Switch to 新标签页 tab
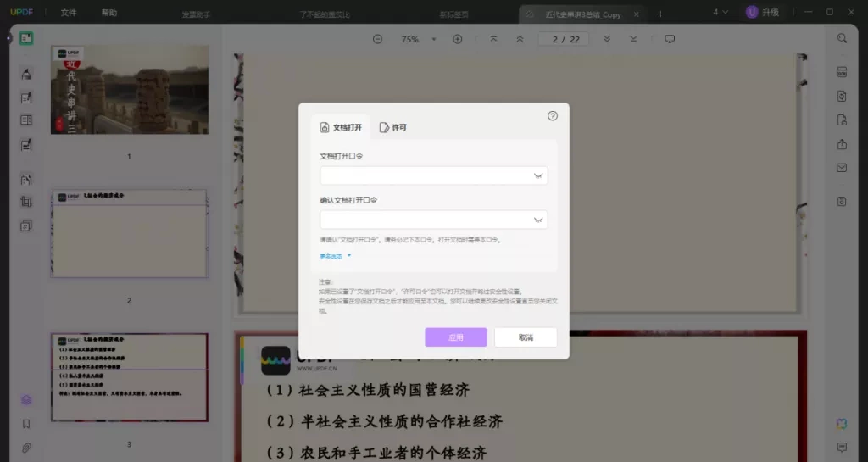The image size is (868, 462). tap(454, 14)
